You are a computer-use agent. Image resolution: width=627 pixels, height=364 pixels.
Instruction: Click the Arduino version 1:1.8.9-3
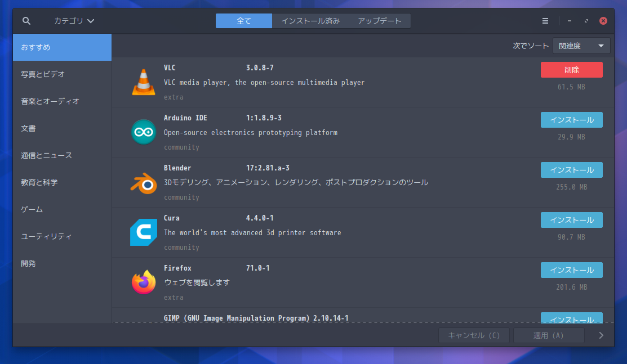tap(264, 118)
